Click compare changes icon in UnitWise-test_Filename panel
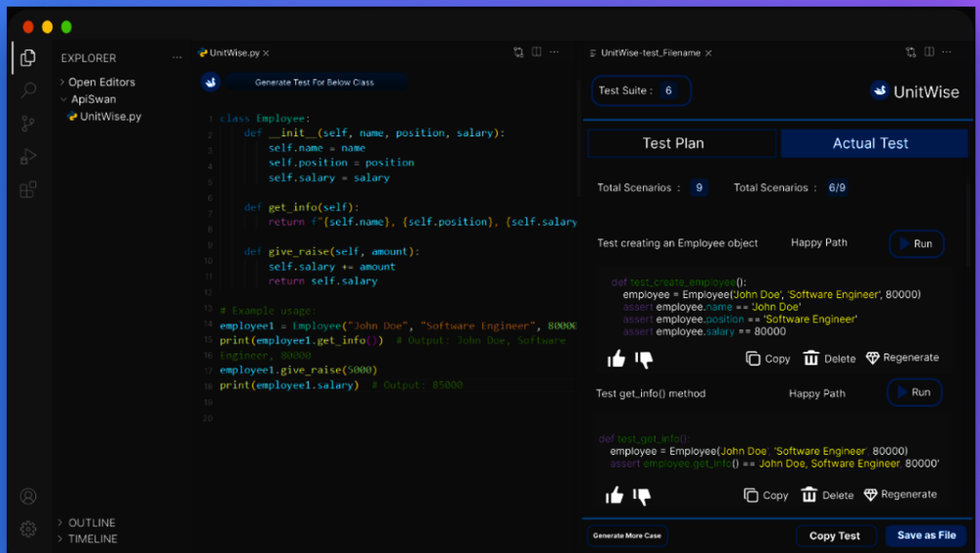The height and width of the screenshot is (553, 980). (910, 52)
